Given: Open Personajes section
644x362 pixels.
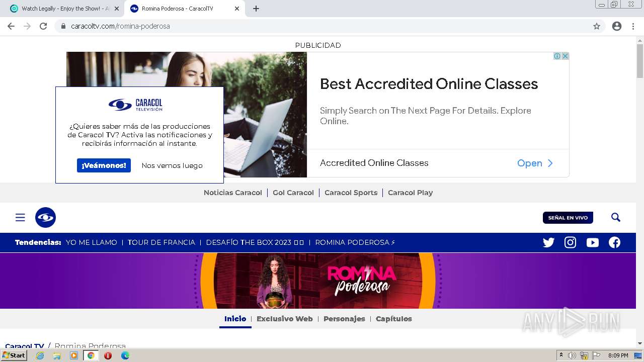Looking at the screenshot, I should click(344, 319).
